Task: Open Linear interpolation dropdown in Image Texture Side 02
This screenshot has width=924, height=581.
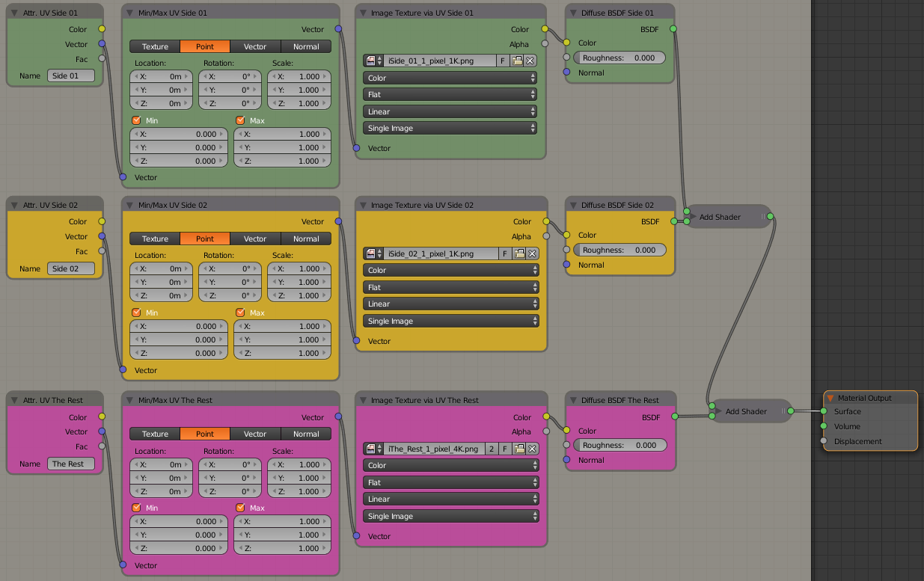Action: click(x=450, y=304)
